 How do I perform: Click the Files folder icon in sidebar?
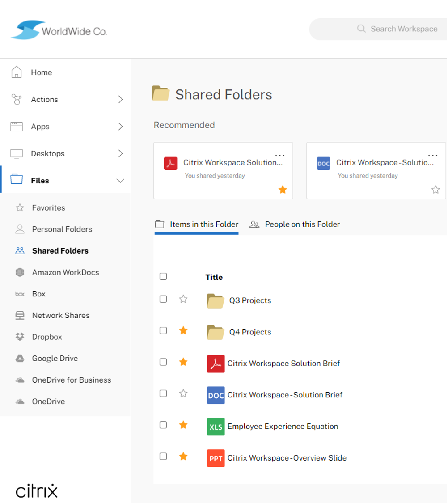(17, 179)
